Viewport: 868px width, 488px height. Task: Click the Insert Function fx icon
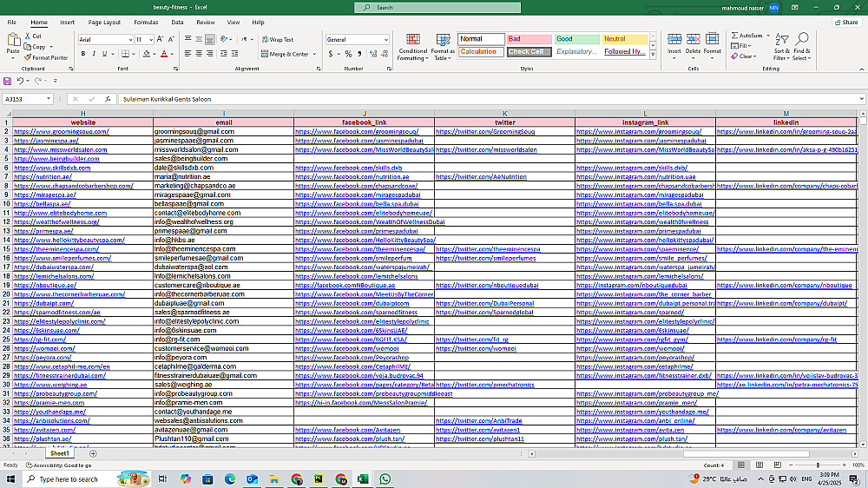coord(108,99)
